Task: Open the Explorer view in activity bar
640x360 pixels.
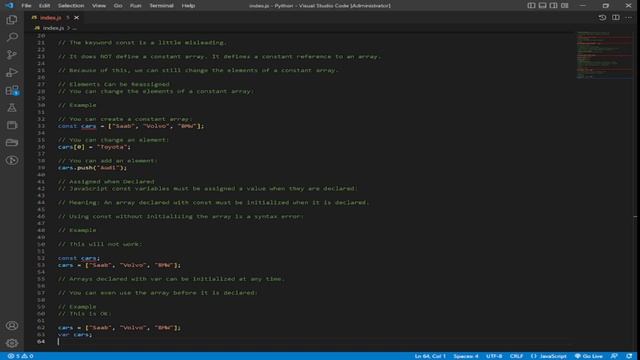Action: coord(12,20)
